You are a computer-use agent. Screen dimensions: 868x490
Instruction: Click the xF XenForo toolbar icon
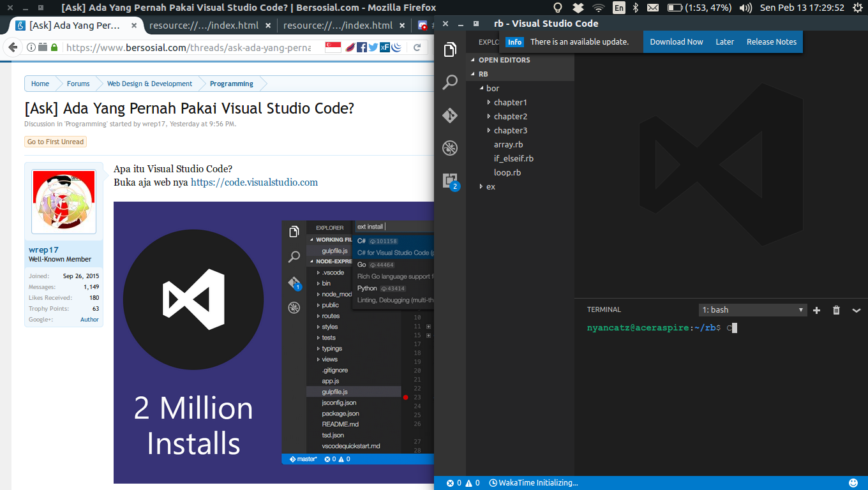(x=384, y=48)
